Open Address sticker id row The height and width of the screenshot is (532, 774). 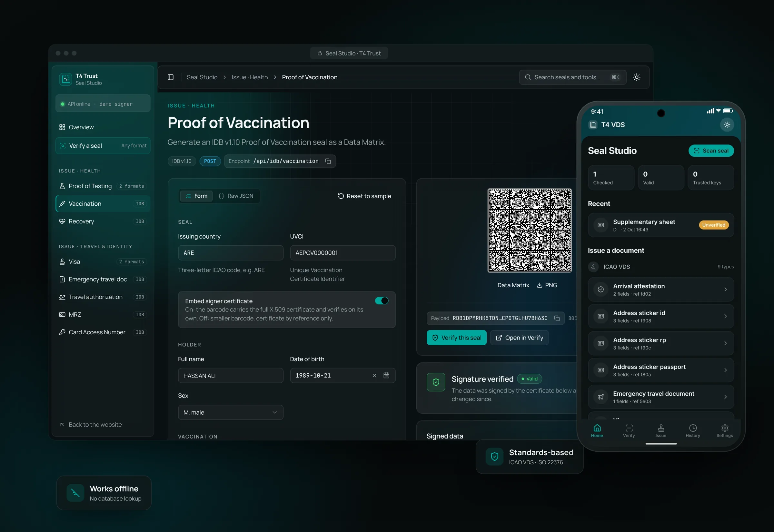point(661,317)
